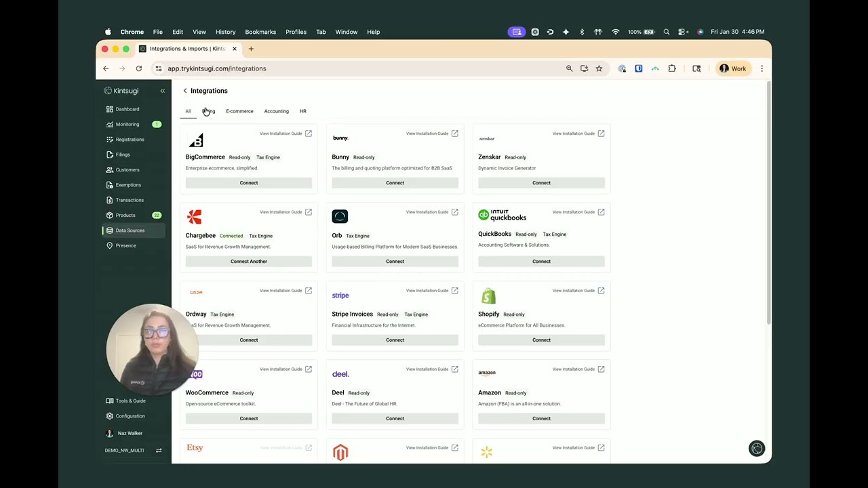Click the Shopify bag logo
Screen dimensions: 868x488
(x=488, y=296)
